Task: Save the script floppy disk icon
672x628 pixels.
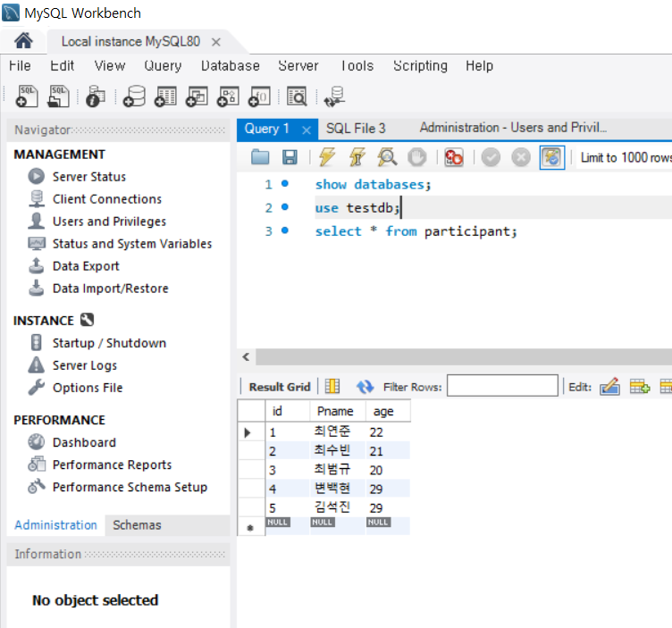Action: coord(290,157)
